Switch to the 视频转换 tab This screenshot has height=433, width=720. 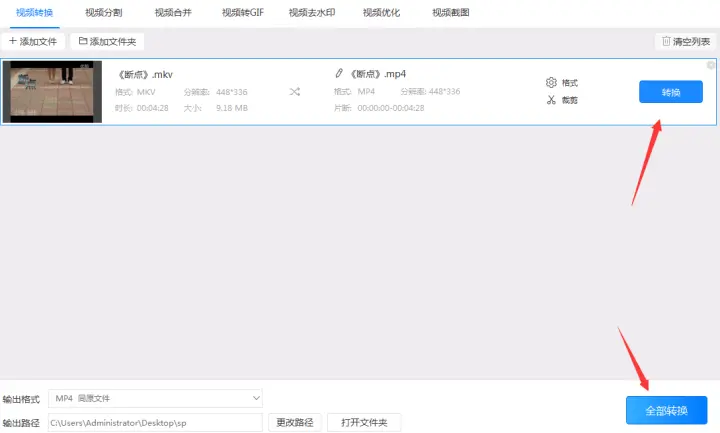tap(34, 13)
